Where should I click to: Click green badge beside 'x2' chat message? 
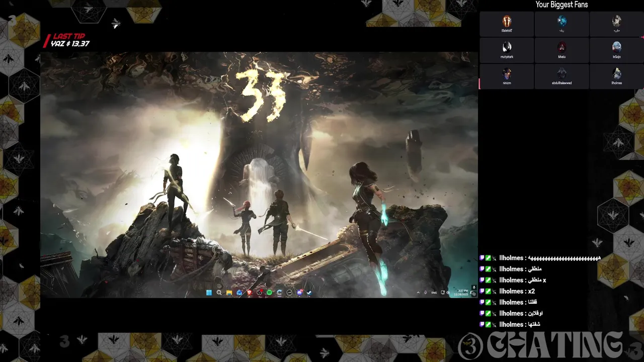488,291
